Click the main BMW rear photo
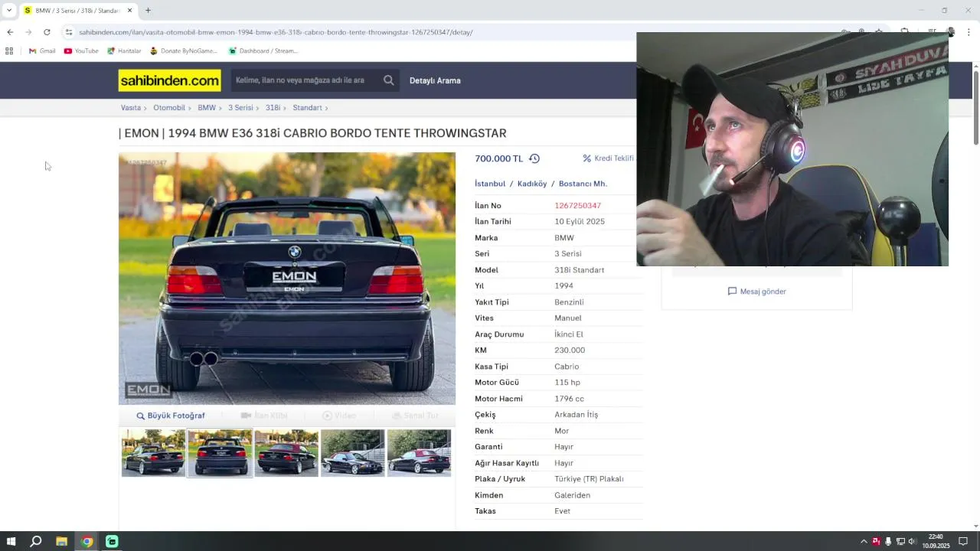980x551 pixels. 287,279
